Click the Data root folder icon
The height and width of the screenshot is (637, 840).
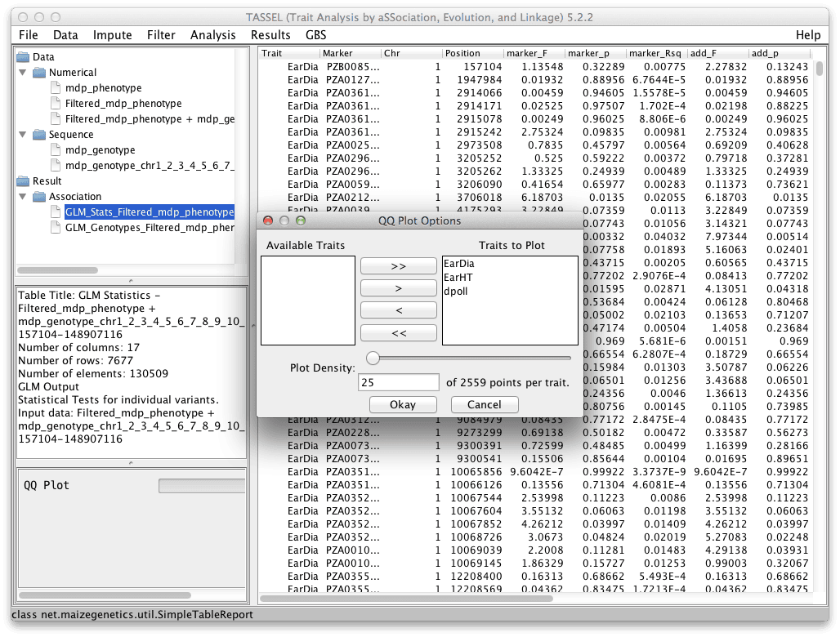click(x=23, y=56)
